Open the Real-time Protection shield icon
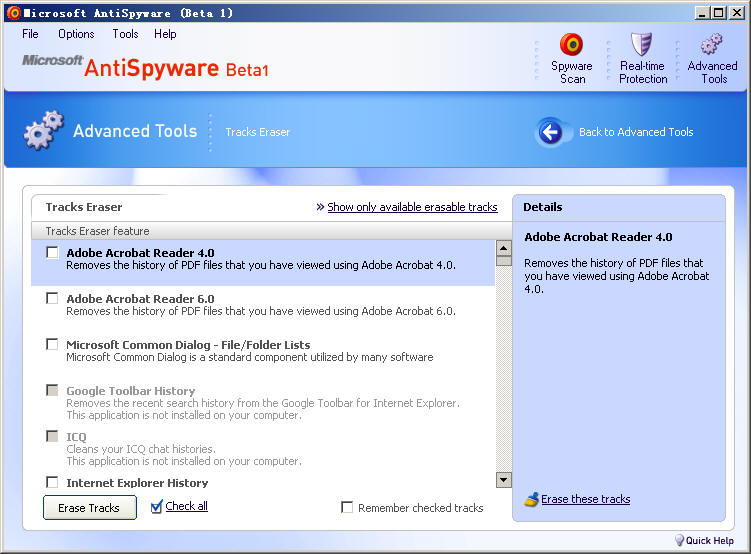Screen dimensions: 751x554 (x=641, y=45)
